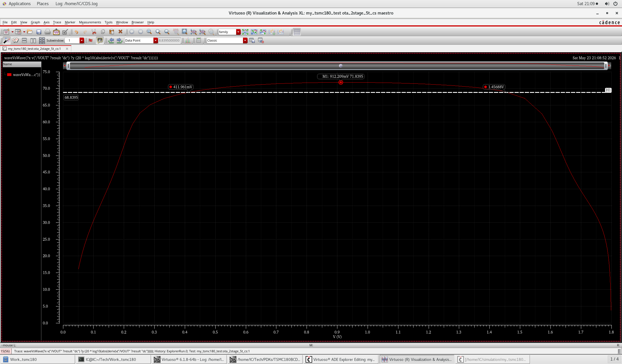
Task: Click the card layout (playing cards) icon
Action: point(15,40)
